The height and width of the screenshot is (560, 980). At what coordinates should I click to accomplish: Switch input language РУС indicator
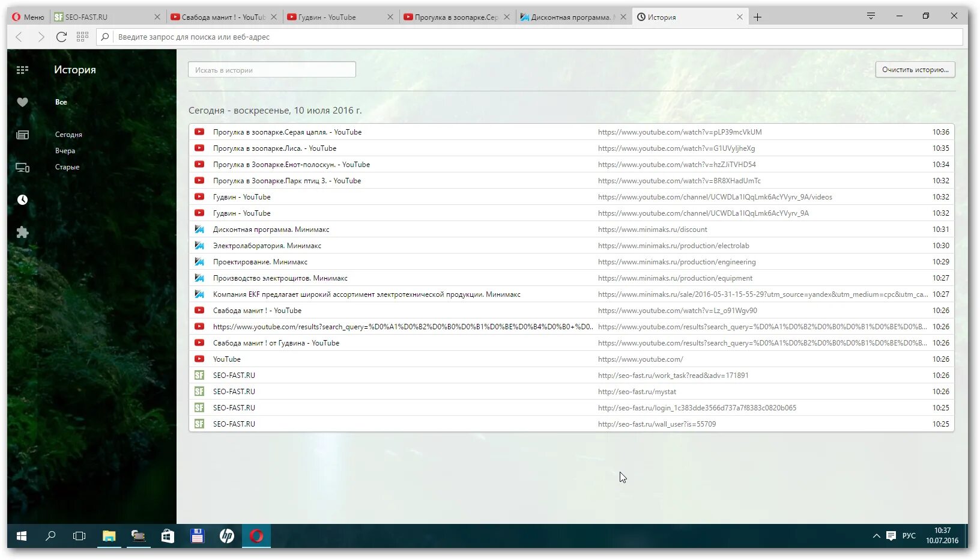(909, 536)
